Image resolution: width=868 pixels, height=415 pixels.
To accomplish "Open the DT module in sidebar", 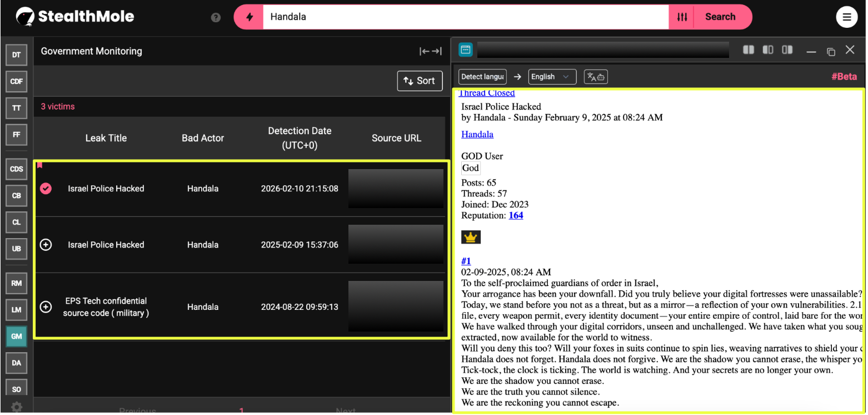I will click(17, 55).
